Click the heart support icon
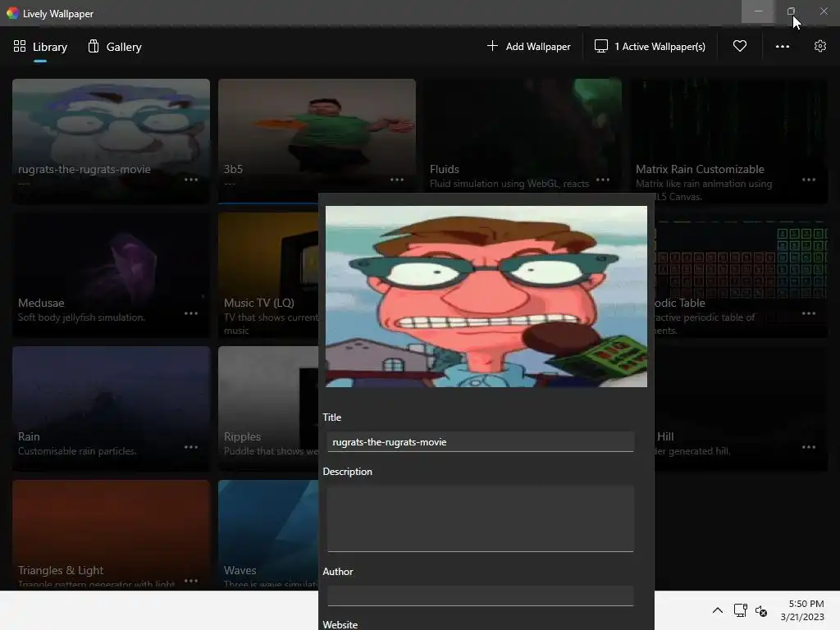The height and width of the screenshot is (630, 840). 740,46
